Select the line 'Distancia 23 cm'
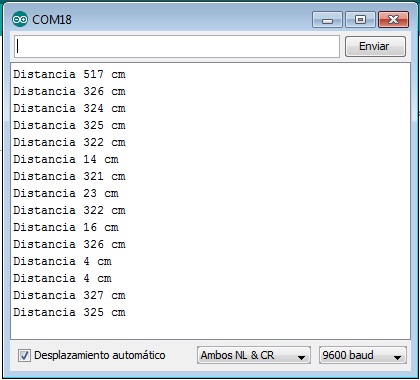Image resolution: width=420 pixels, height=380 pixels. [x=66, y=193]
